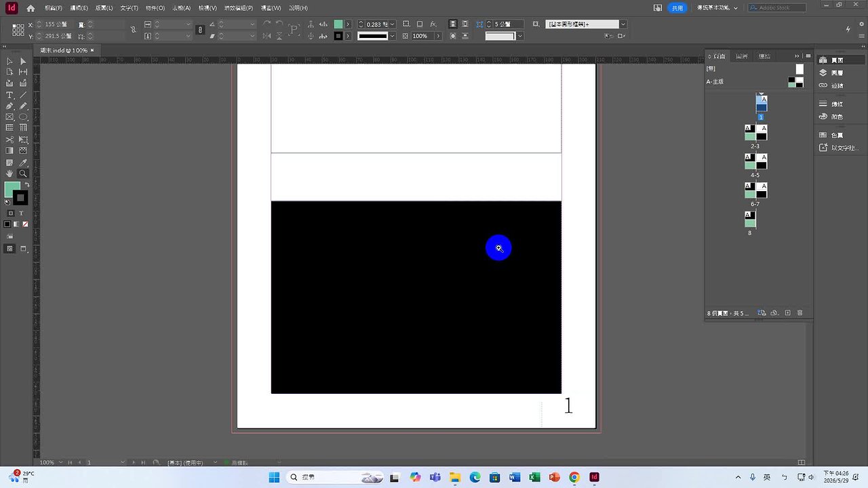Screen dimensions: 868x488
Task: Select the Zoom tool in the toolbox
Action: click(x=23, y=174)
